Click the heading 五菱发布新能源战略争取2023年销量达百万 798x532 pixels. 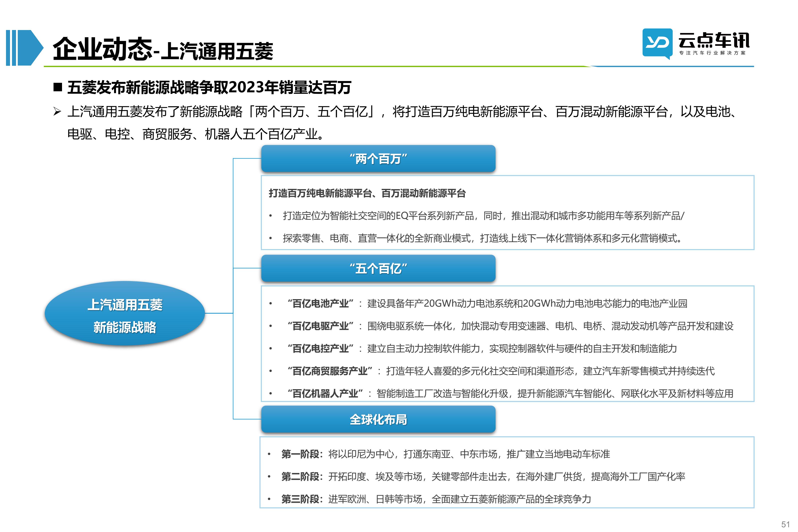(x=209, y=88)
